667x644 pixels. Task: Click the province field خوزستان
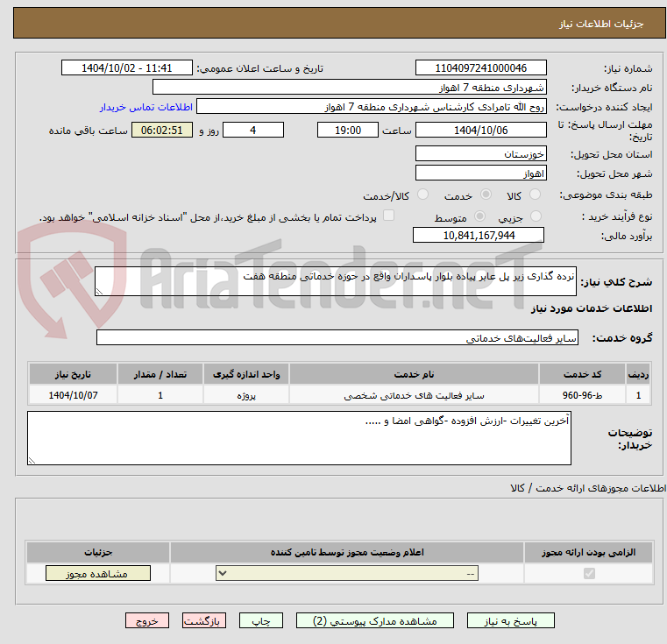pos(480,153)
